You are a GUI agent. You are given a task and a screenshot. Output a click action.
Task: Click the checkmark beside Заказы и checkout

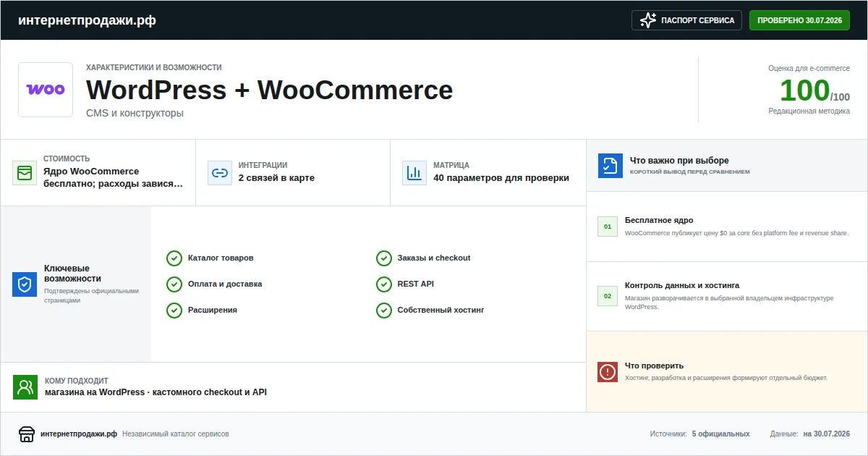[384, 258]
